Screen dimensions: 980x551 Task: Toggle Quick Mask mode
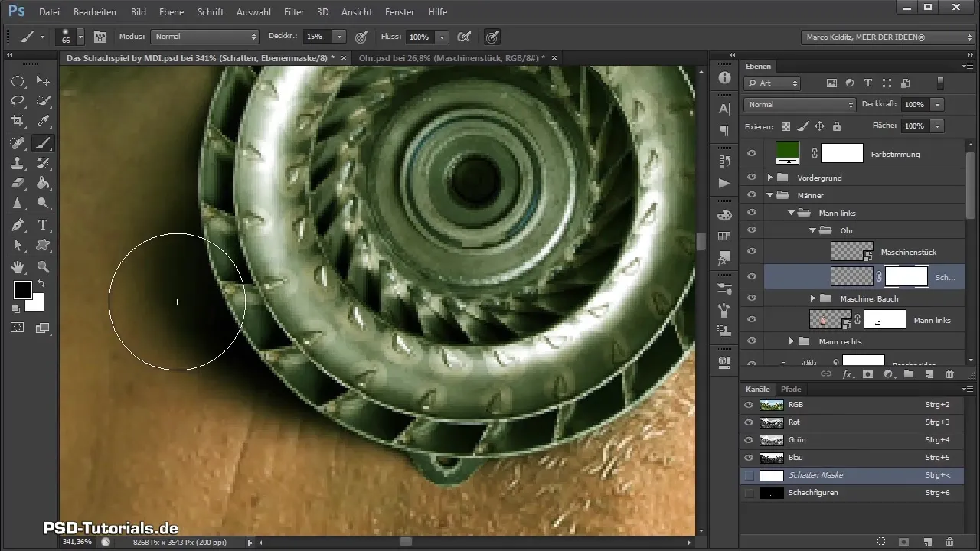click(18, 328)
